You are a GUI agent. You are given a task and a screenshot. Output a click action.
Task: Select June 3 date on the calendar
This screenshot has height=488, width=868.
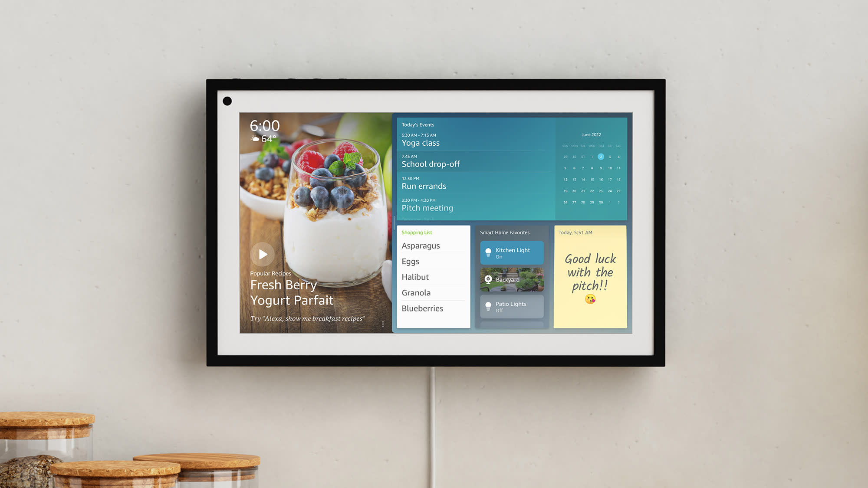pyautogui.click(x=610, y=156)
